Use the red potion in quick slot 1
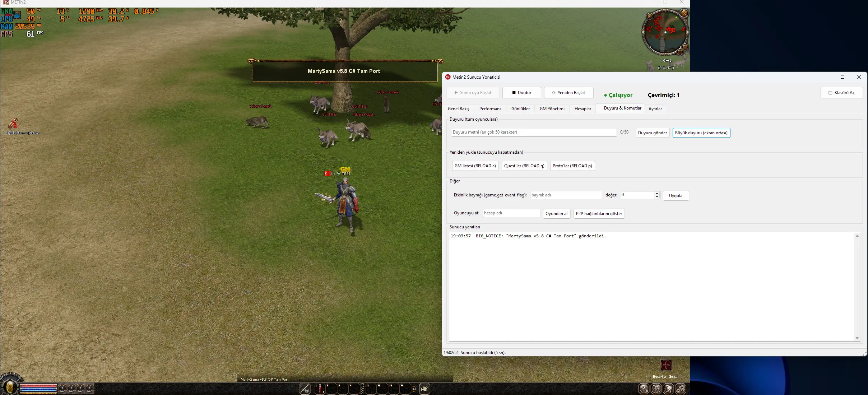Image resolution: width=868 pixels, height=395 pixels. pyautogui.click(x=320, y=389)
